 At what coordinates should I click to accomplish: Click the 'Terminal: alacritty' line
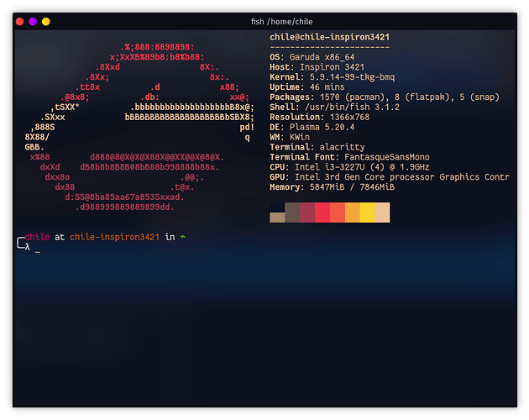[x=317, y=147]
